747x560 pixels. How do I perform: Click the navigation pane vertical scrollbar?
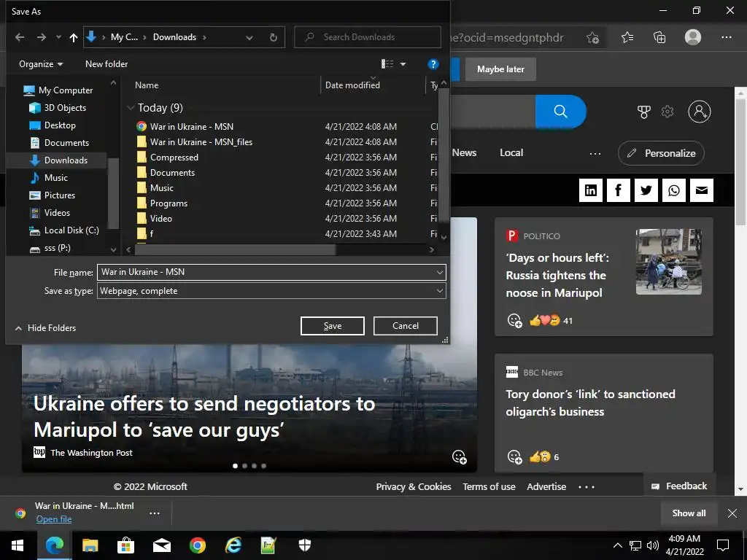point(113,193)
